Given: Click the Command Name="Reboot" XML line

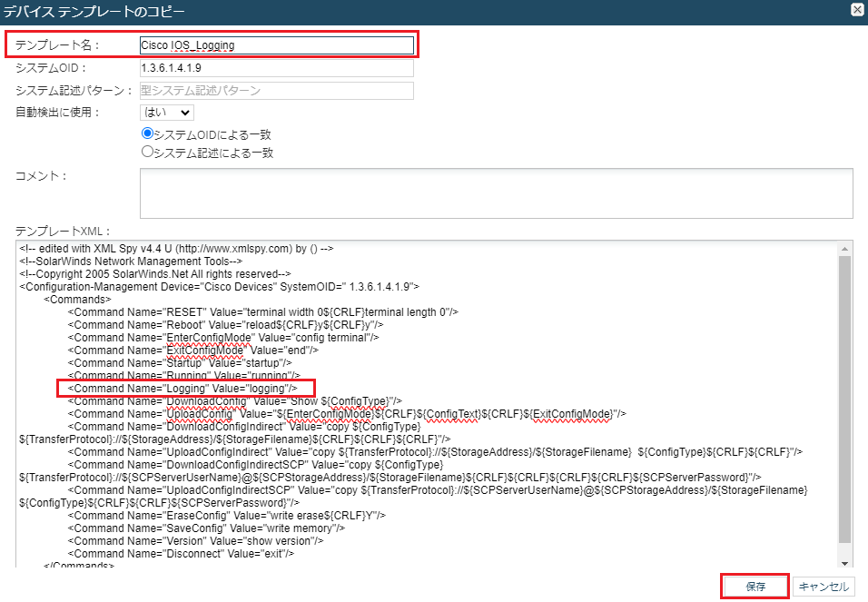Looking at the screenshot, I should tap(225, 325).
